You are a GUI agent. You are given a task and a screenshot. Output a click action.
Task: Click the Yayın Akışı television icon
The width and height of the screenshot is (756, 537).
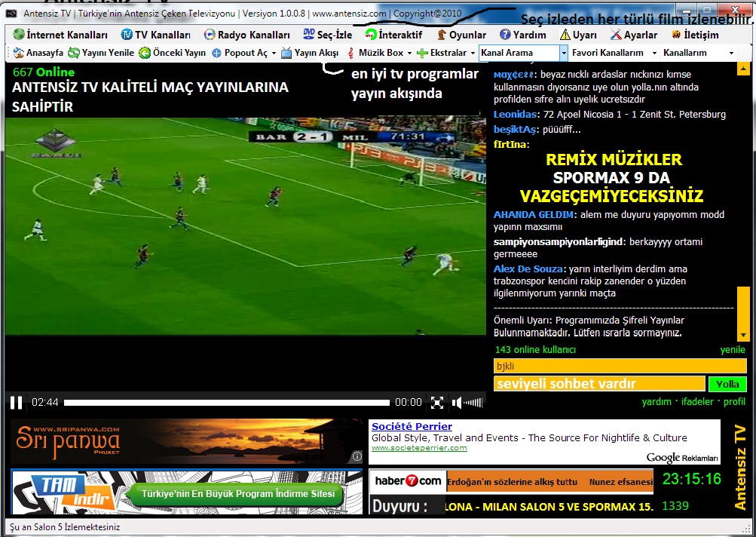(x=286, y=53)
